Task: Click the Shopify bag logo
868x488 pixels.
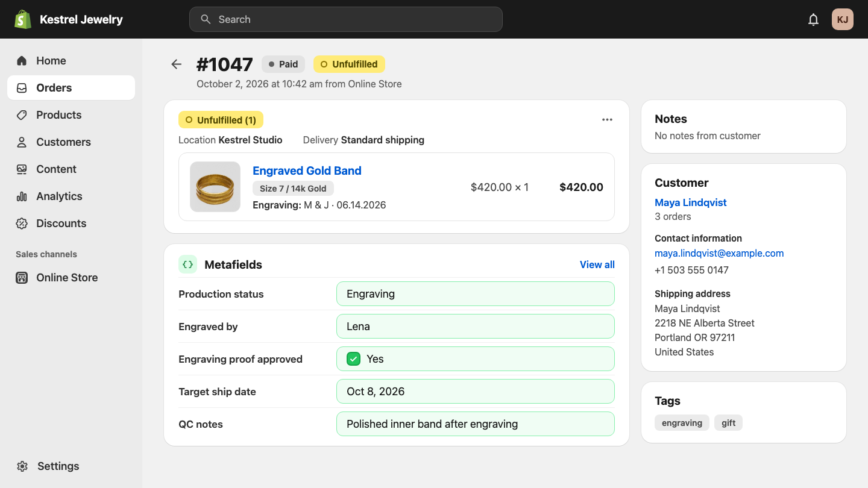Action: click(23, 19)
